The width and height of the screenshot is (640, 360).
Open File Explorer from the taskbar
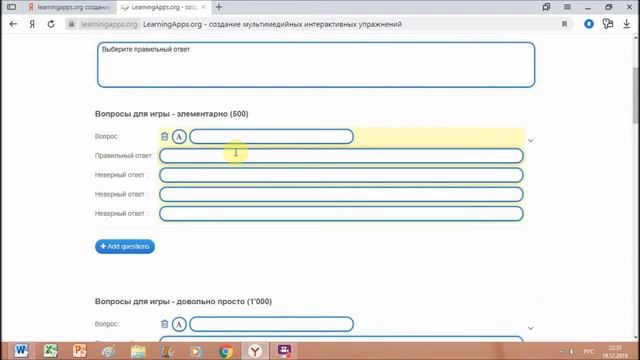[138, 351]
